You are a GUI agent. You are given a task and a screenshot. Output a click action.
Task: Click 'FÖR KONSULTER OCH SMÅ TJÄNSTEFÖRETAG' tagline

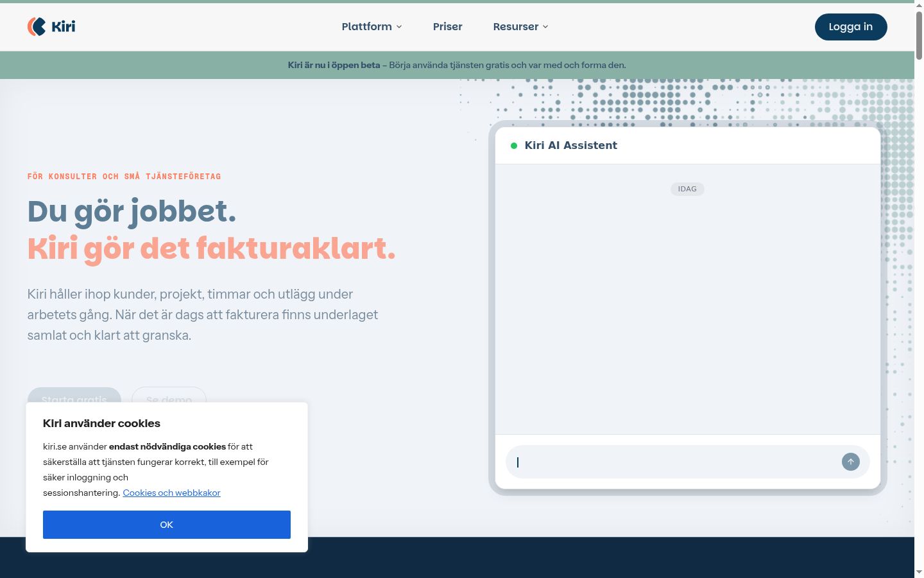(124, 176)
